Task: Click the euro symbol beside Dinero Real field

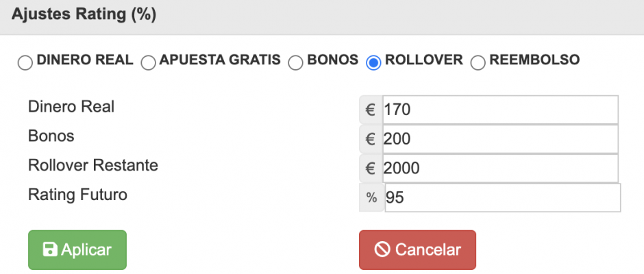Action: point(371,110)
